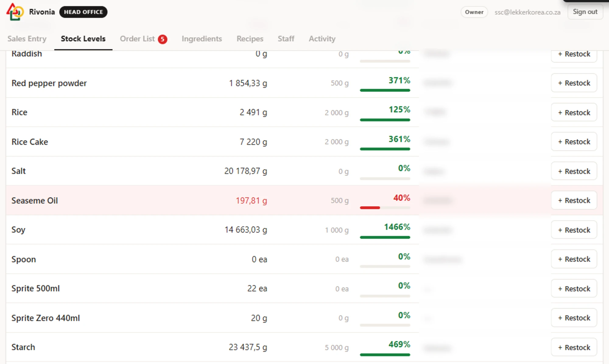This screenshot has height=364, width=609.
Task: View the Activity tab
Action: pyautogui.click(x=322, y=39)
